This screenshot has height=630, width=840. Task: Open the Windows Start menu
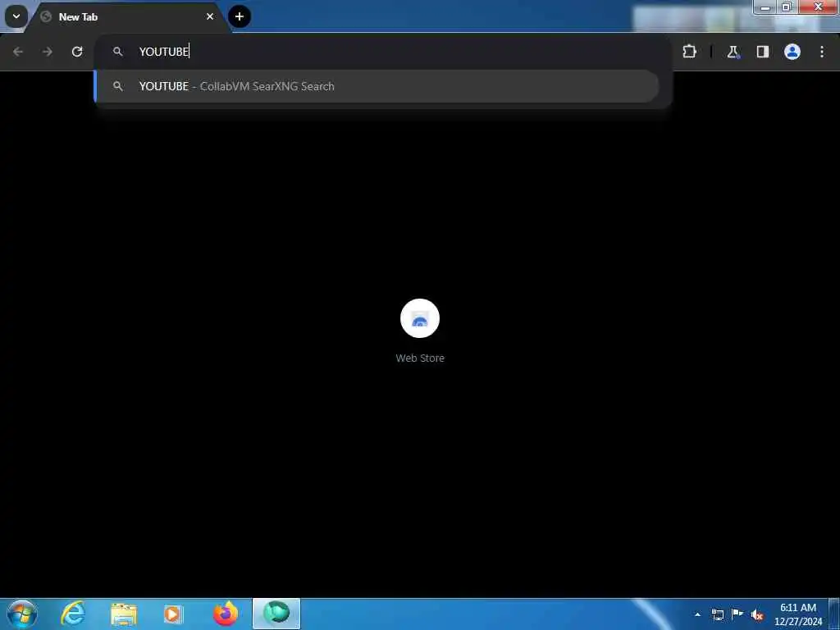click(x=22, y=614)
